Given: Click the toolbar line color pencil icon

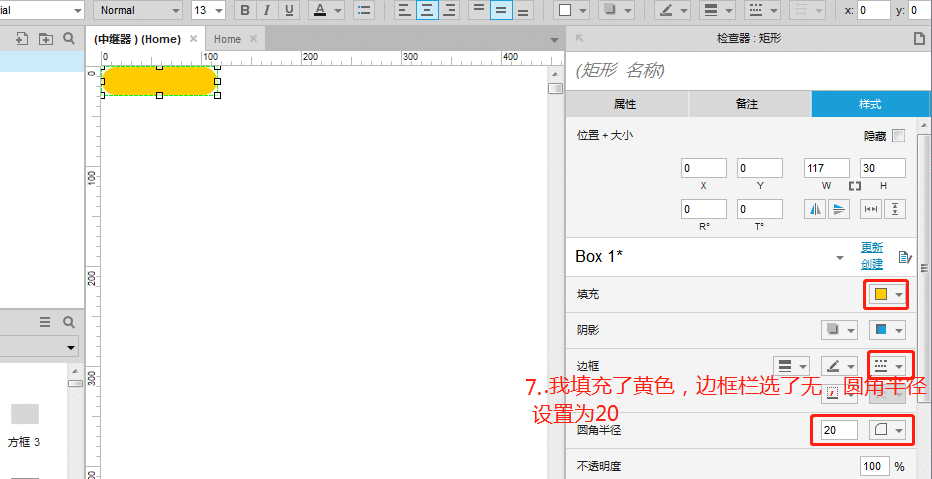Looking at the screenshot, I should 666,10.
